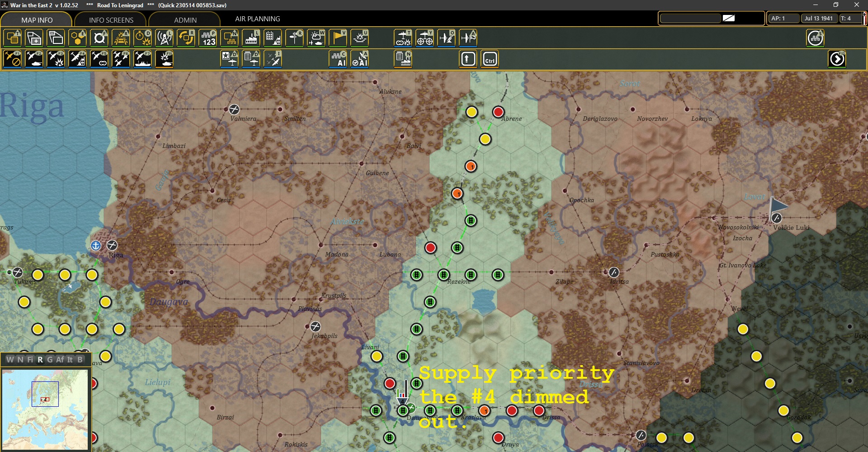Screen dimensions: 868x452
Task: Click the aircraft with lightning icon (O)
Action: pyautogui.click(x=446, y=38)
